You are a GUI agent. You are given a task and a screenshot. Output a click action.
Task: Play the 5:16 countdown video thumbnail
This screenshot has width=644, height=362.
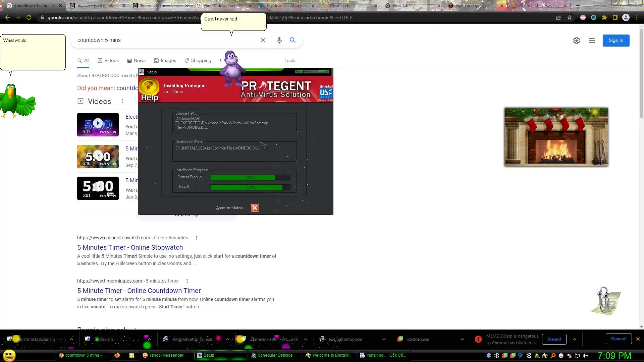pos(98,156)
